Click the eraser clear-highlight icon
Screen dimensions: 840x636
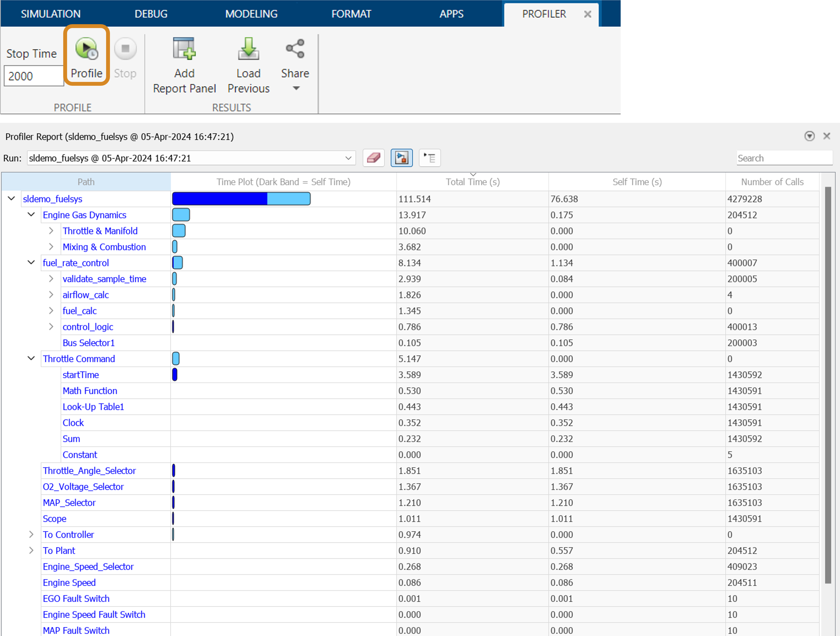(x=374, y=158)
